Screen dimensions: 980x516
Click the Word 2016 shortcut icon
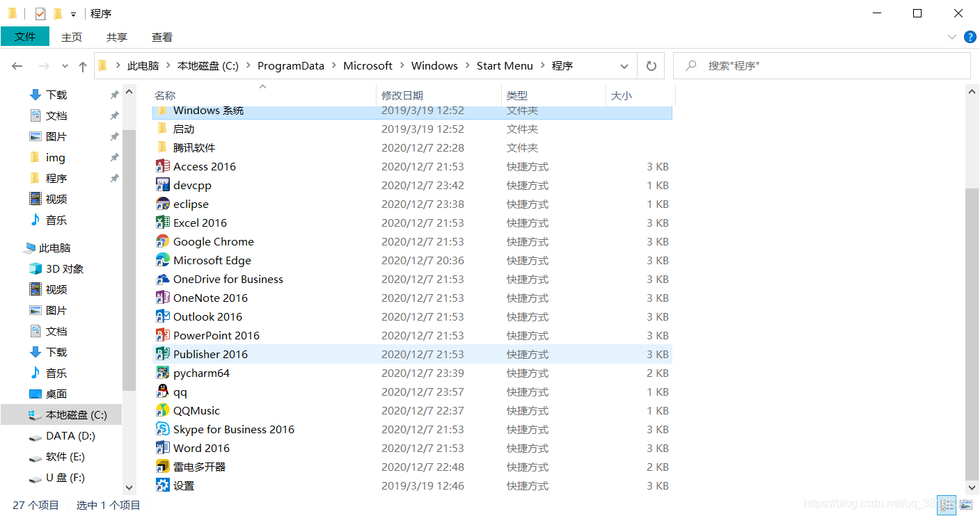tap(163, 448)
